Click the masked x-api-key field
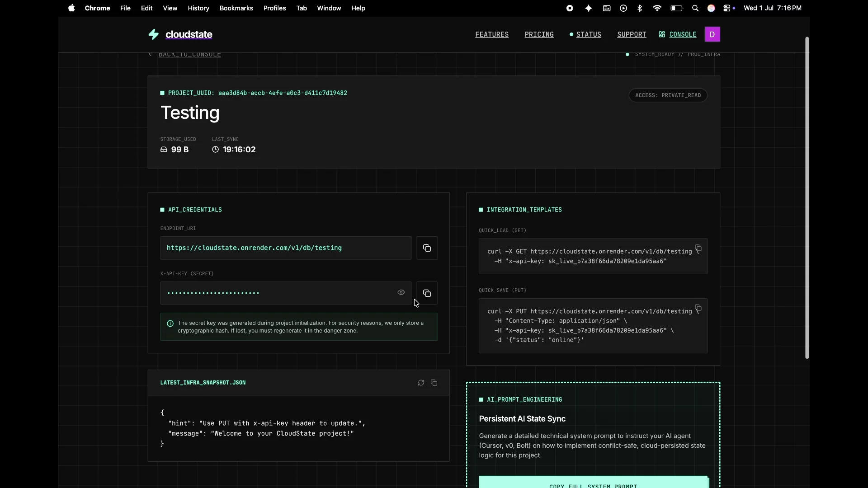The width and height of the screenshot is (868, 488). [x=286, y=293]
